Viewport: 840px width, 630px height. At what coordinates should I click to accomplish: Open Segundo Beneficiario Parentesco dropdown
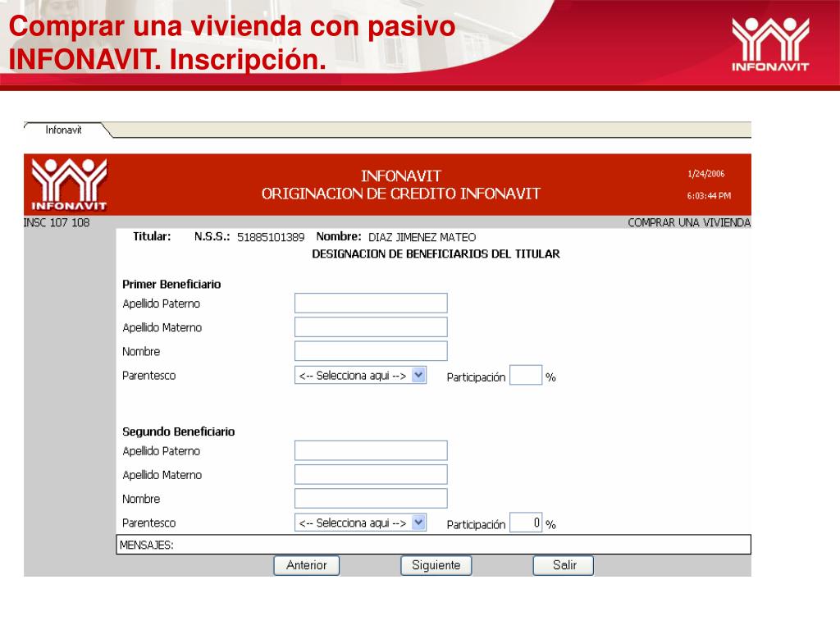(x=361, y=523)
